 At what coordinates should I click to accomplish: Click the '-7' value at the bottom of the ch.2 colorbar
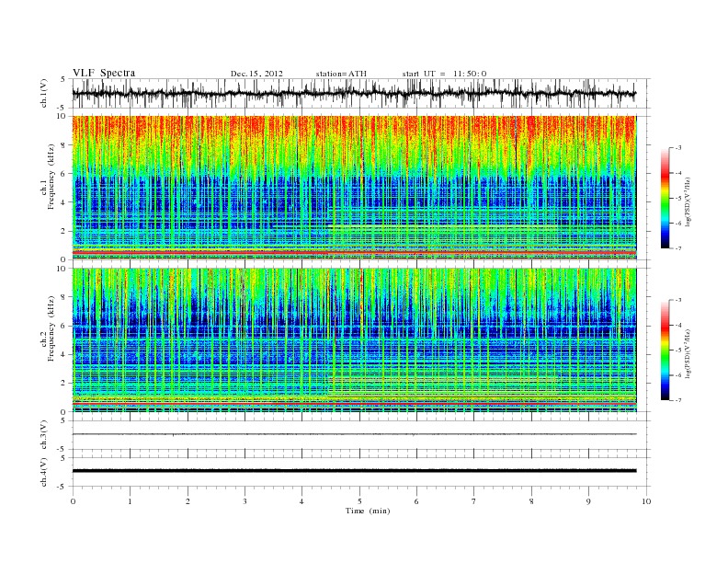(678, 400)
